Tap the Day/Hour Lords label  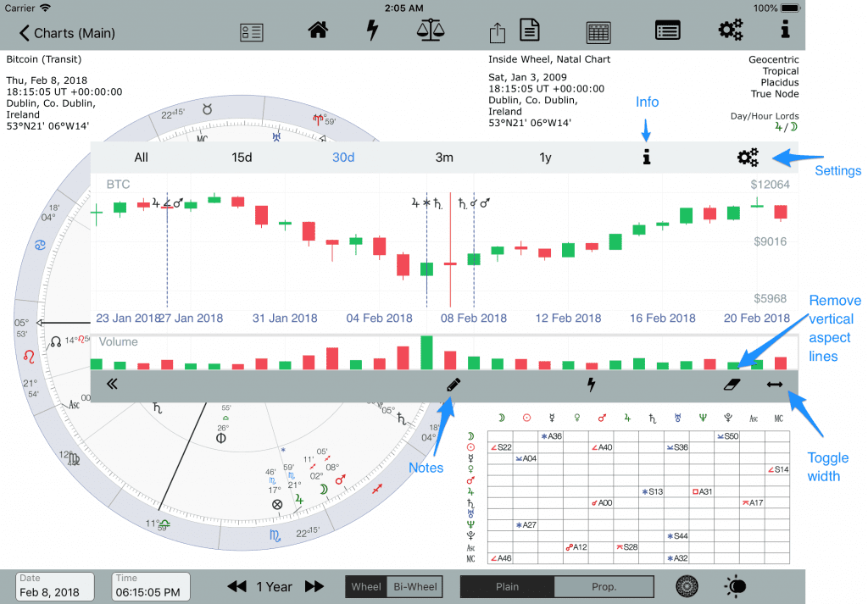[x=765, y=116]
